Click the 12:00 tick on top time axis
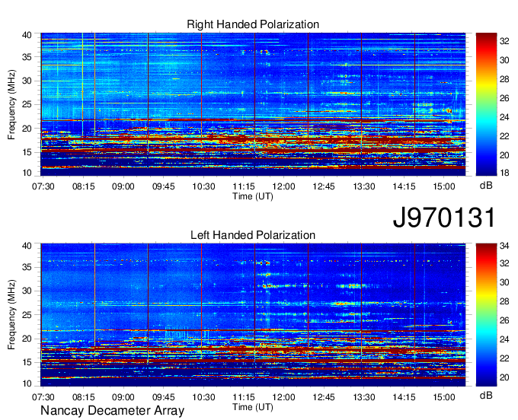This screenshot has width=518, height=420. [284, 186]
